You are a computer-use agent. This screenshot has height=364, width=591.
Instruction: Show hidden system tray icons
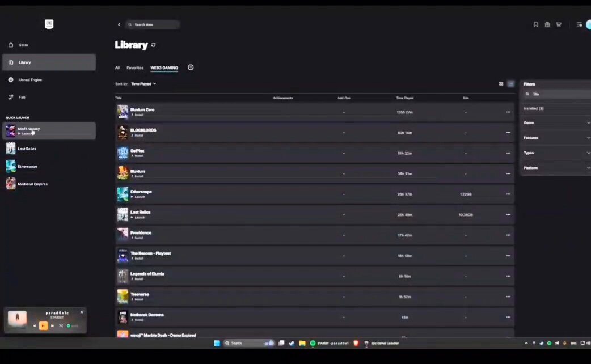click(526, 343)
